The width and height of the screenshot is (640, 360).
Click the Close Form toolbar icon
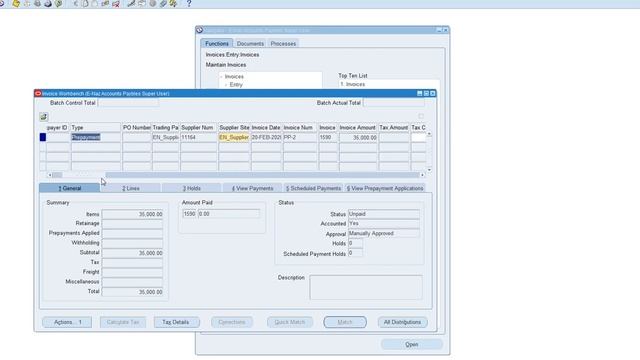tap(59, 4)
